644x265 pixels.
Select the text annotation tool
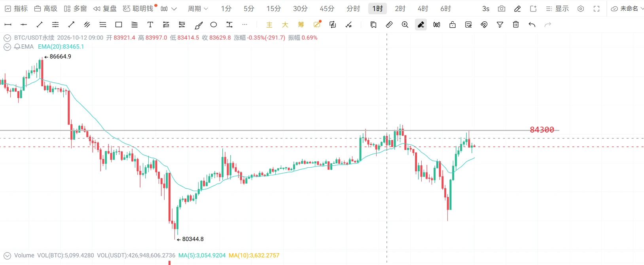pyautogui.click(x=150, y=25)
